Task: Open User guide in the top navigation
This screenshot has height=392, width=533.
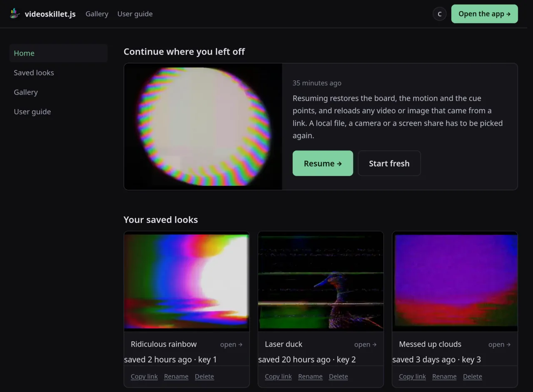Action: point(135,14)
